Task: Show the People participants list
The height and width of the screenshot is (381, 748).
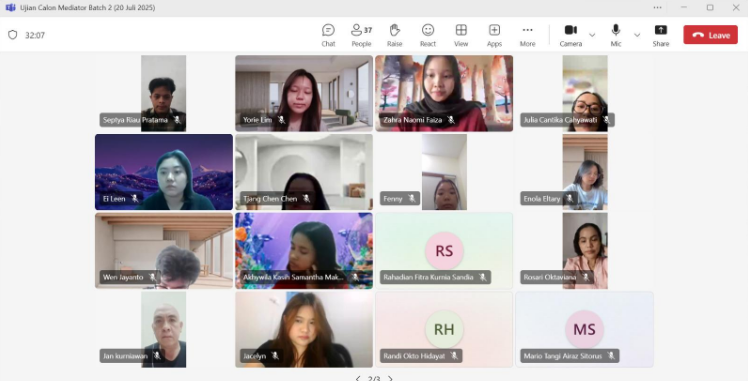Action: (361, 35)
